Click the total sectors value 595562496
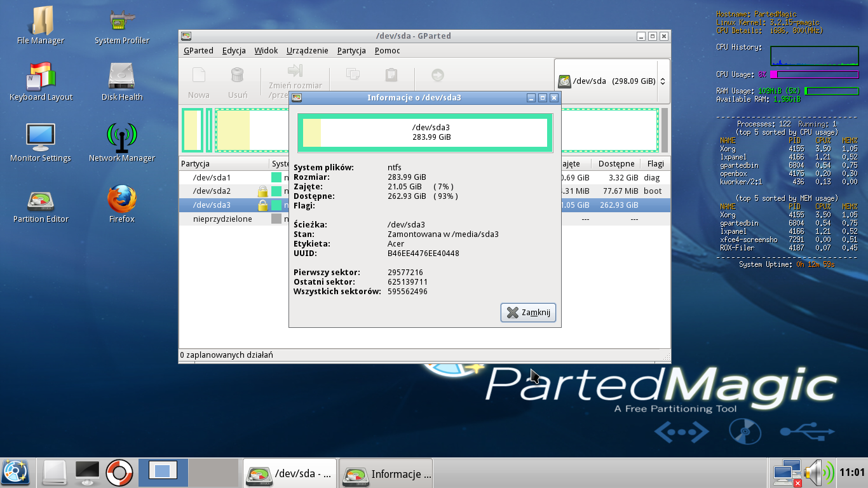The width and height of the screenshot is (868, 488). (x=407, y=292)
